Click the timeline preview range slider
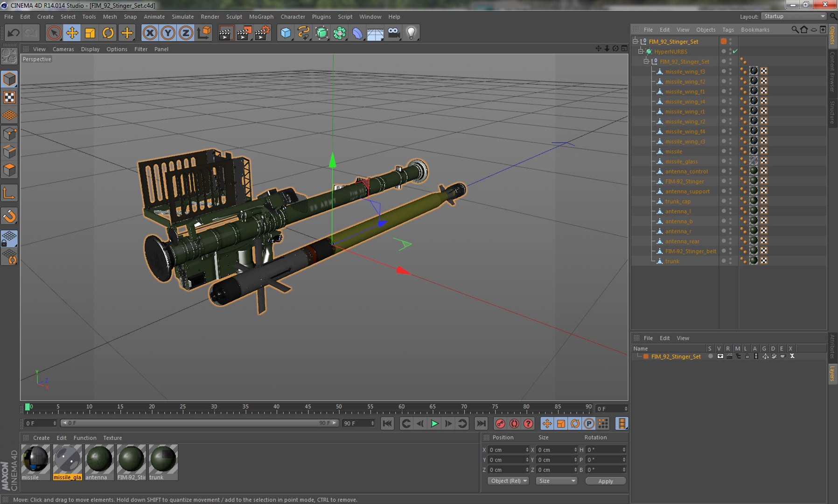Viewport: 838px width, 504px height. 199,423
